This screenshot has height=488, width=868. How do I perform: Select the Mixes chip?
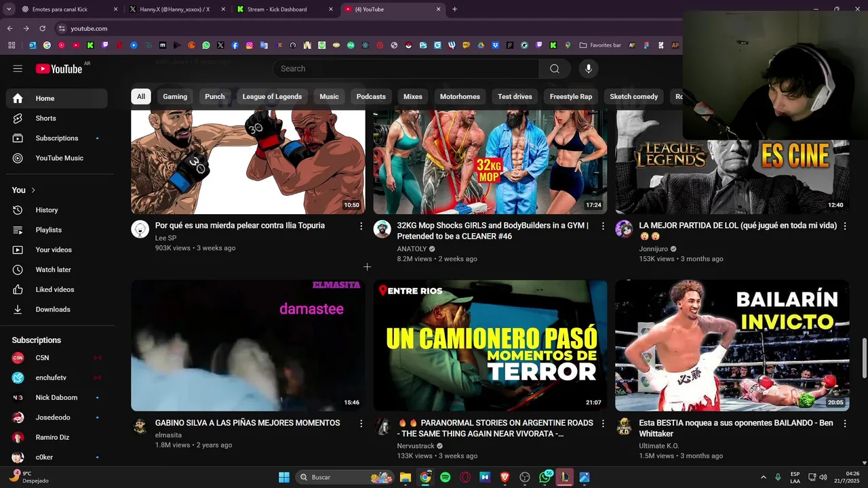click(413, 96)
